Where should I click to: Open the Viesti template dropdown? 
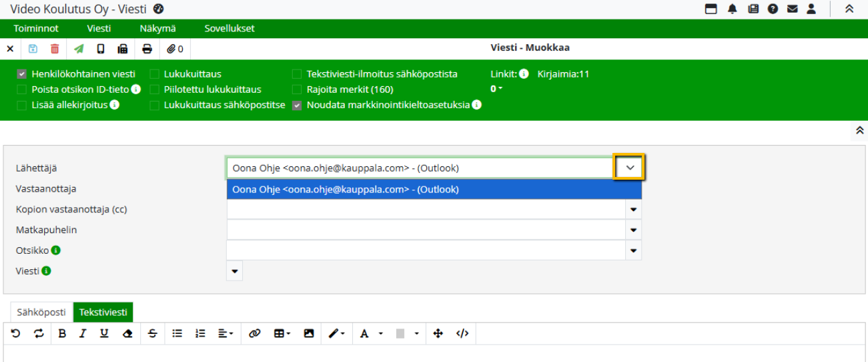234,271
